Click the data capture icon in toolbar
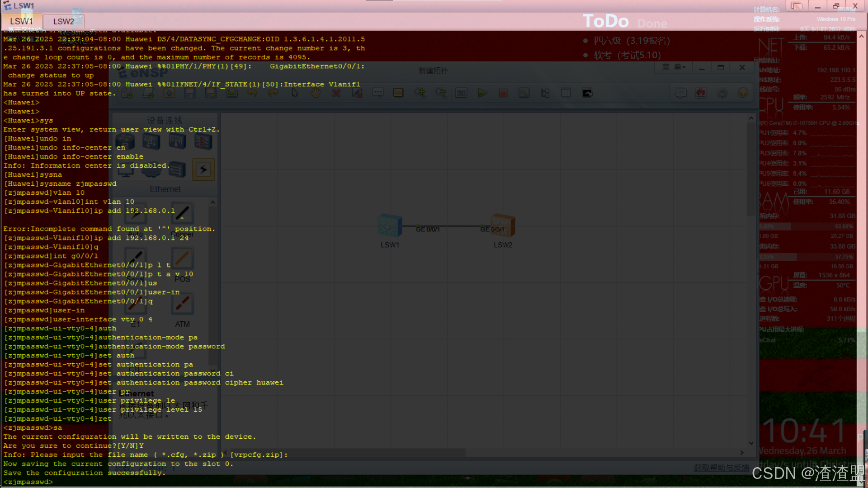This screenshot has height=488, width=868. coord(524,93)
